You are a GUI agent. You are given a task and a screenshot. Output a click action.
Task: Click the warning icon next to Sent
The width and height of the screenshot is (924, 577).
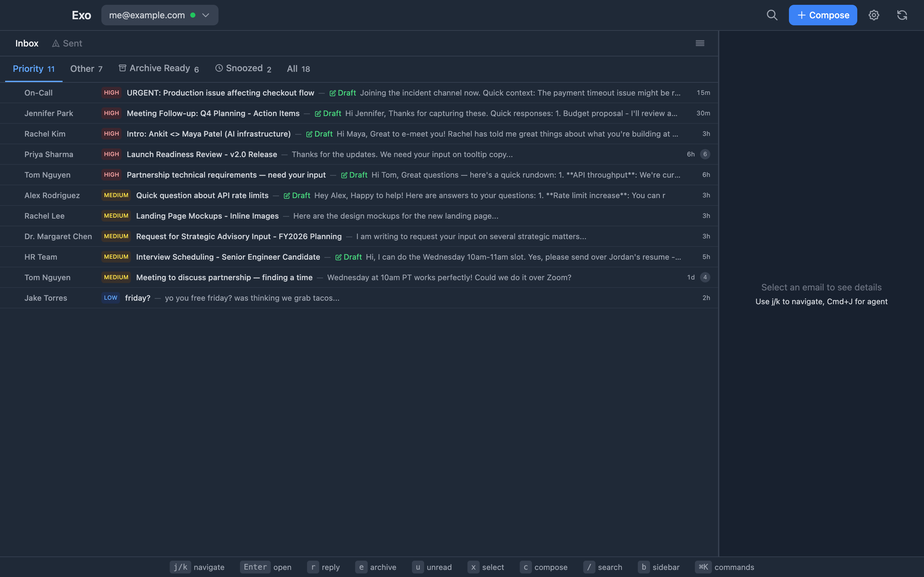(x=56, y=43)
